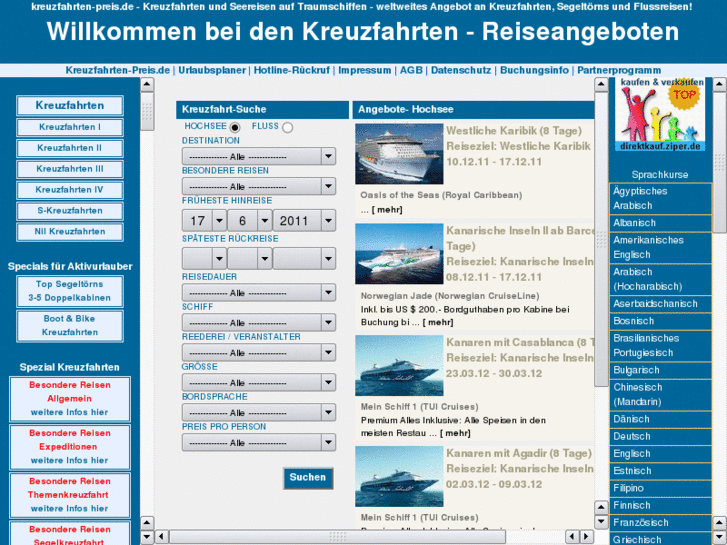
Task: Click the Kreuzfahrten sidebar button
Action: (70, 106)
